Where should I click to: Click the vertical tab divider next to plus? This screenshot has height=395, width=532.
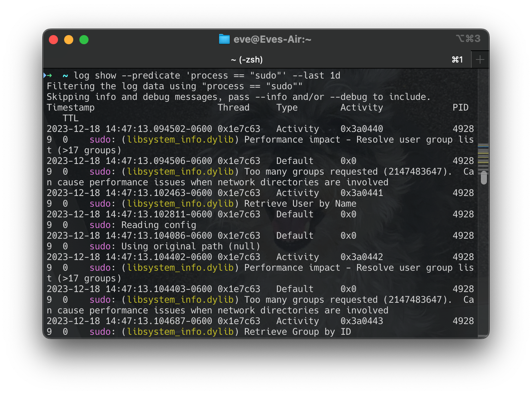[471, 59]
